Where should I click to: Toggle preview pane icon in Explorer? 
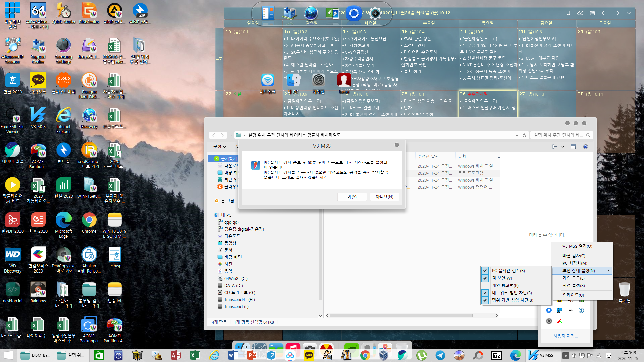tap(574, 147)
